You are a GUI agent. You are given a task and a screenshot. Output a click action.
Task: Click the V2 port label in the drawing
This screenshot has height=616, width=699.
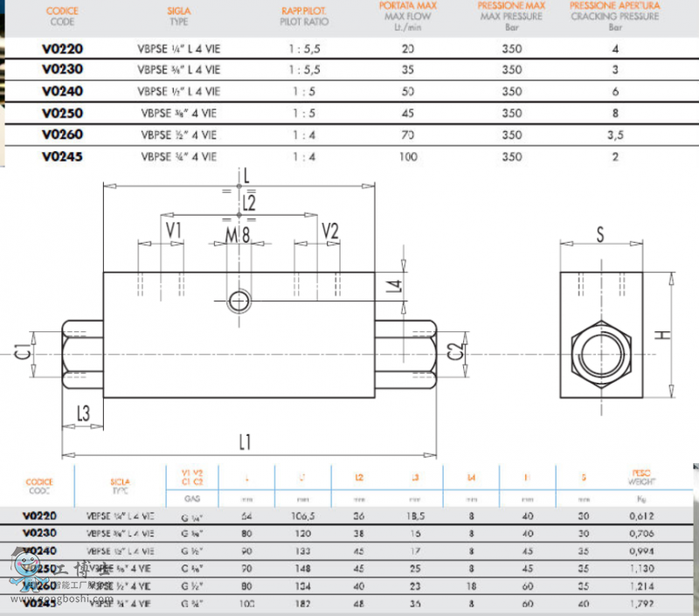pyautogui.click(x=329, y=231)
